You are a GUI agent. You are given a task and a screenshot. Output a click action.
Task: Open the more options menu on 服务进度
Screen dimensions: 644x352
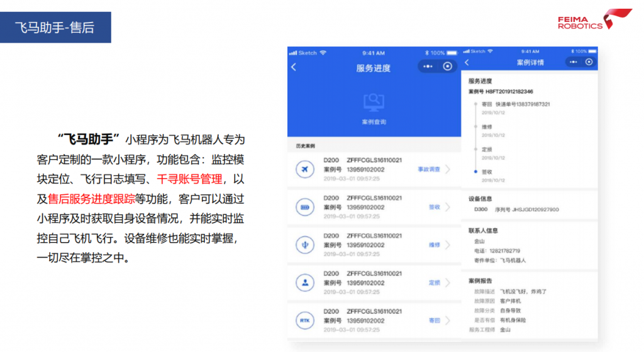click(x=428, y=67)
